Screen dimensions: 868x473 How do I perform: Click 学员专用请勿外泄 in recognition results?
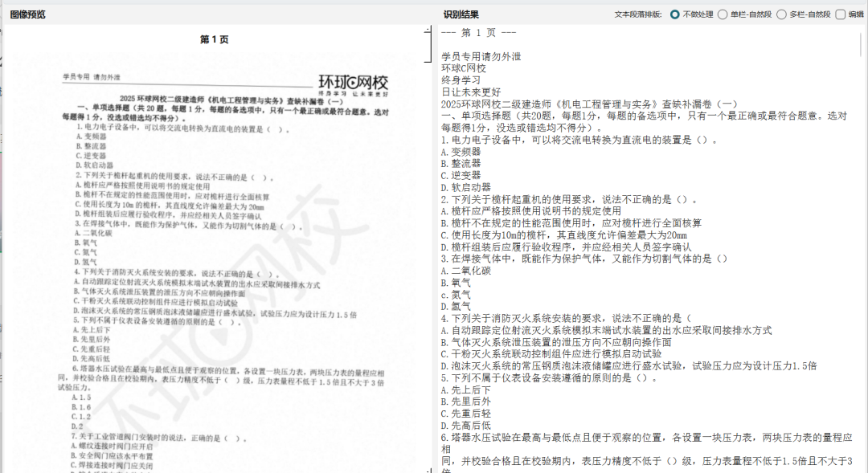481,56
